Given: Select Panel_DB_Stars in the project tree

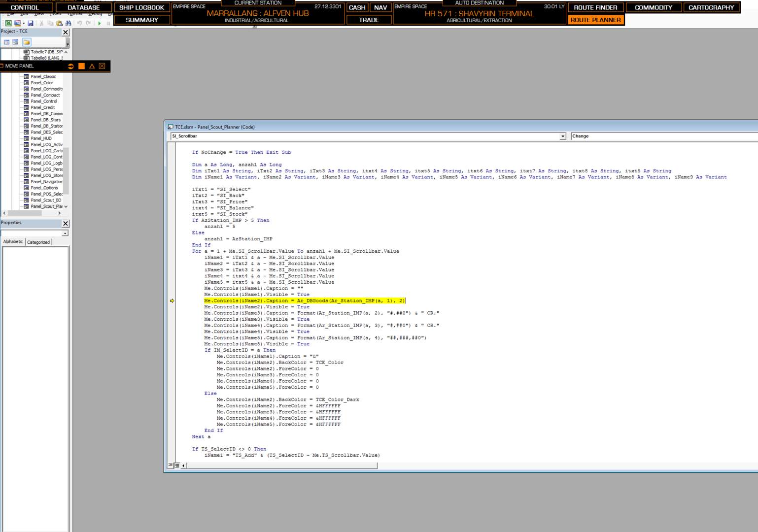Looking at the screenshot, I should [x=46, y=120].
